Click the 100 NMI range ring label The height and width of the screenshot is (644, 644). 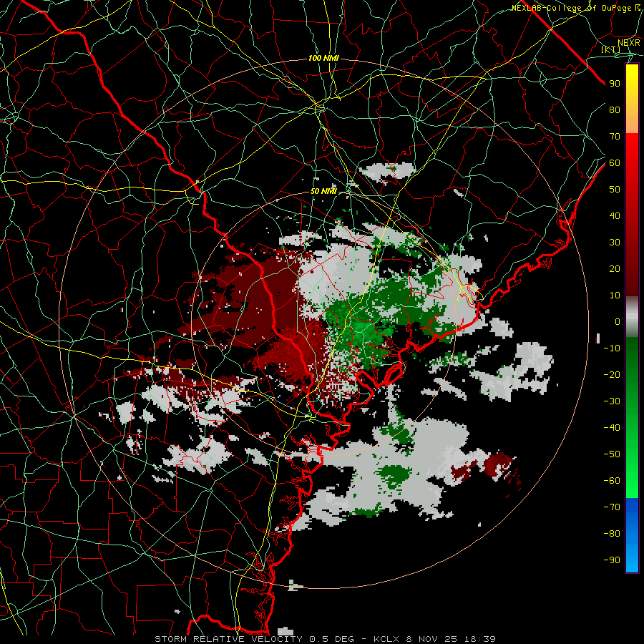[323, 59]
